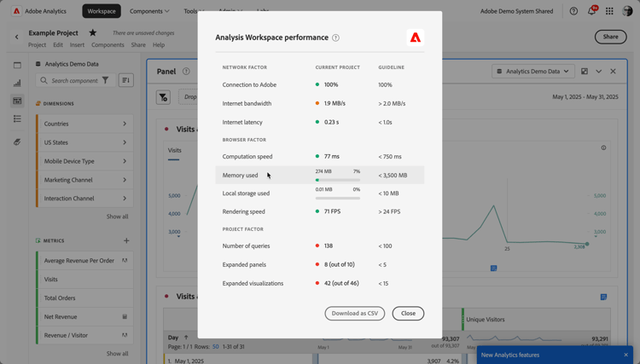Open the Workspace tab
640x364 pixels.
pyautogui.click(x=102, y=11)
